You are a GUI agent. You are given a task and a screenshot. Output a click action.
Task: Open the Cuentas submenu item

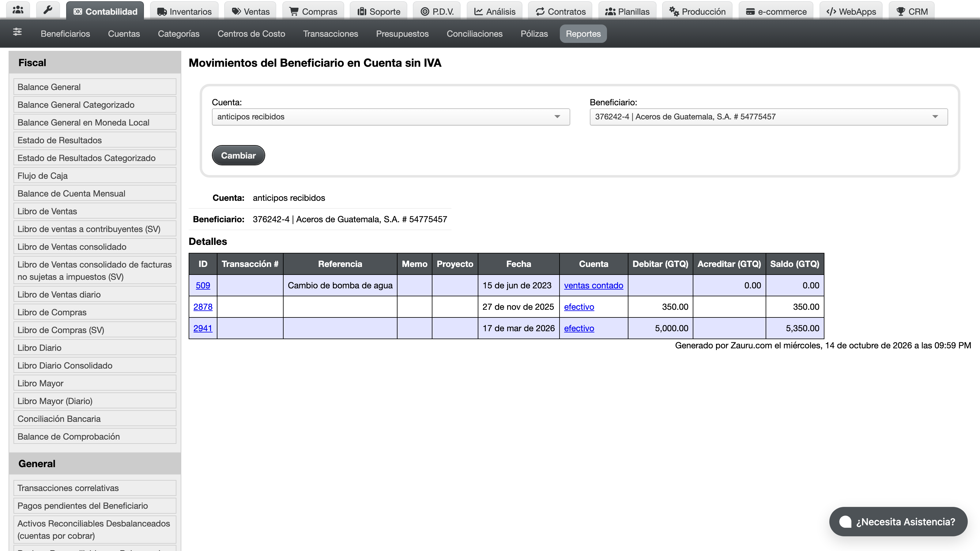[124, 34]
